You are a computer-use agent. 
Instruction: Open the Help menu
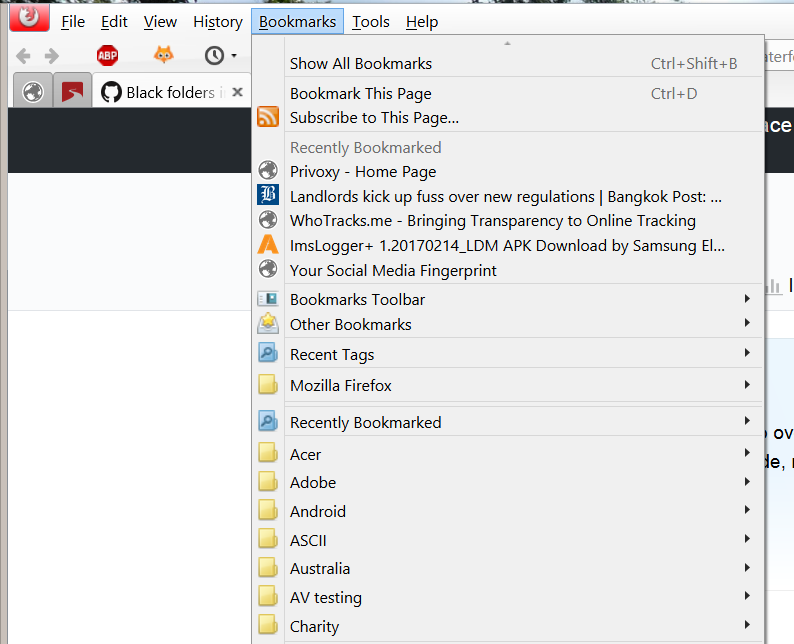point(422,22)
